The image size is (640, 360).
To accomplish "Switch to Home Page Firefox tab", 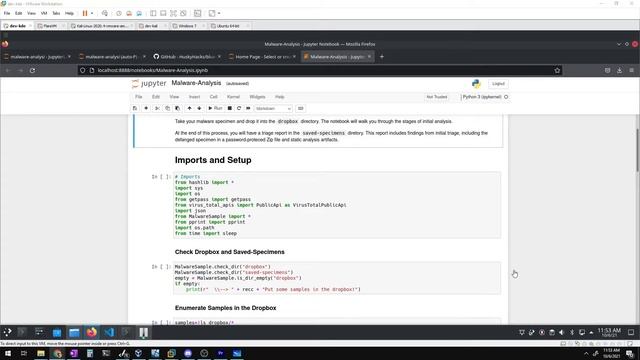I will pyautogui.click(x=262, y=57).
